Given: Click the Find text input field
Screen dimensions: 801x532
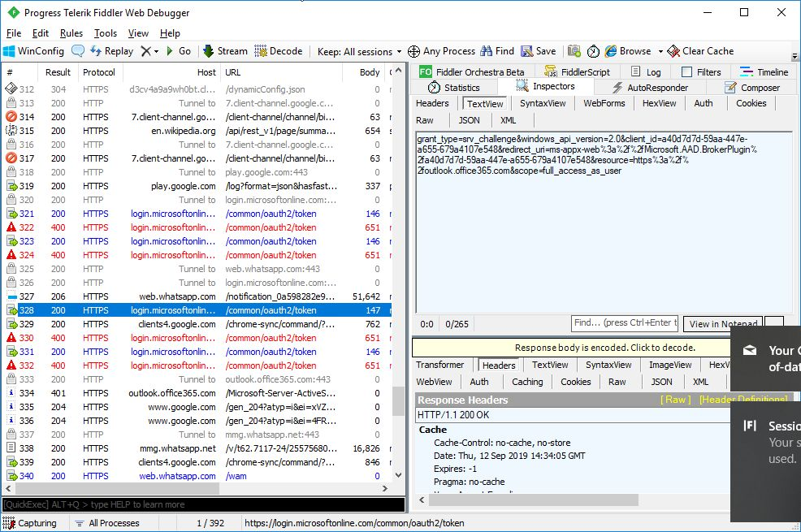Looking at the screenshot, I should click(x=624, y=322).
